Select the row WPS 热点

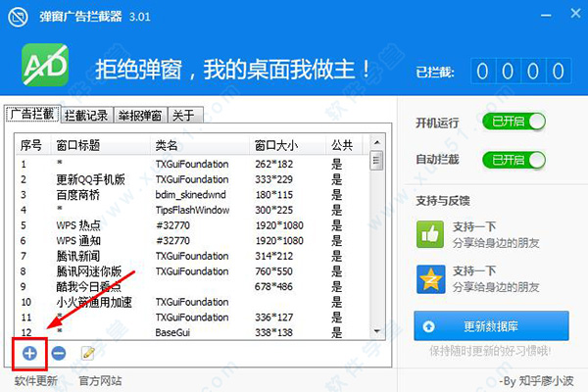coord(192,225)
